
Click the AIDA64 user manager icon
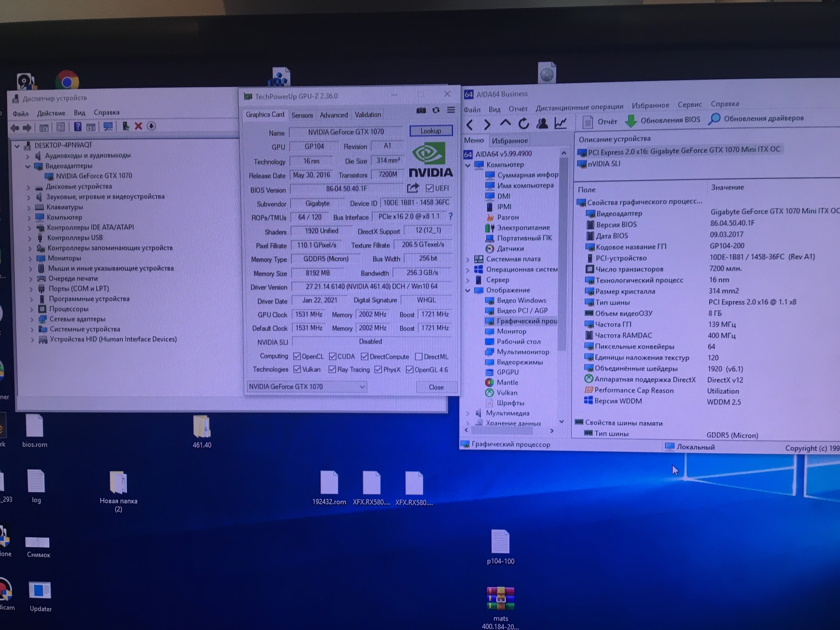542,123
